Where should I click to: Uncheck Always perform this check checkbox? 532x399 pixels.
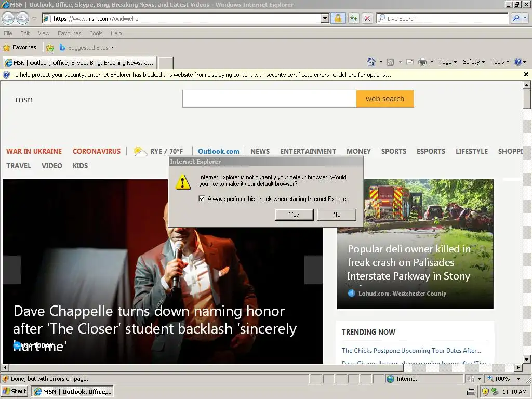[x=202, y=199]
